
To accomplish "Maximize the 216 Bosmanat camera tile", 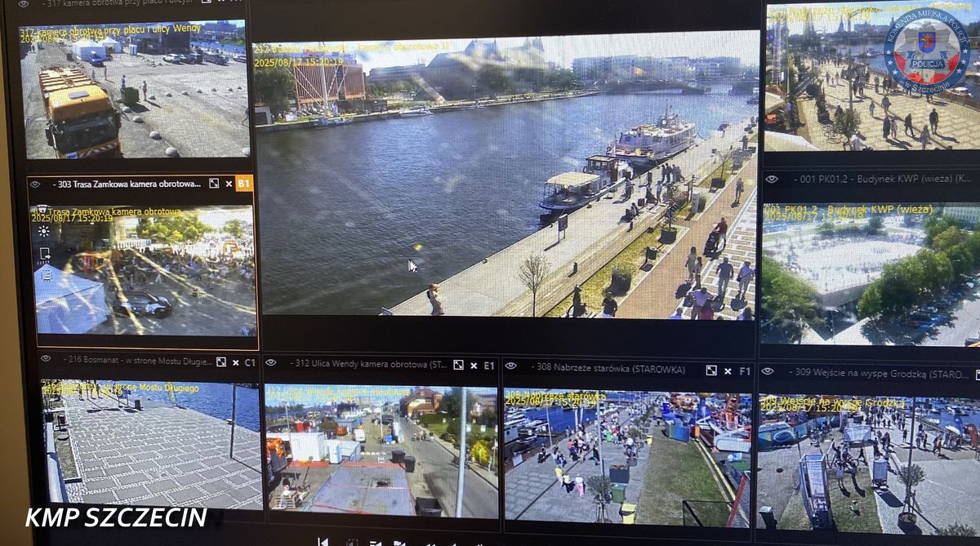I will click(220, 362).
